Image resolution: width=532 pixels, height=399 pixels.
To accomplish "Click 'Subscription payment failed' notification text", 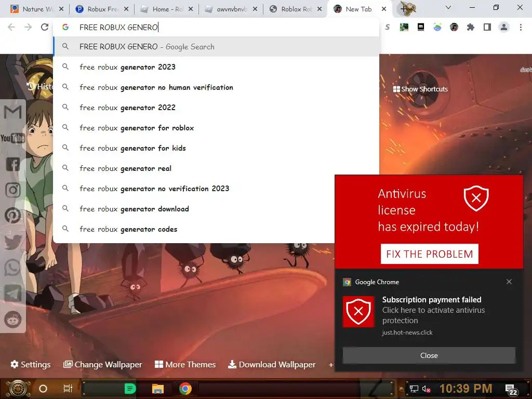I will (432, 300).
